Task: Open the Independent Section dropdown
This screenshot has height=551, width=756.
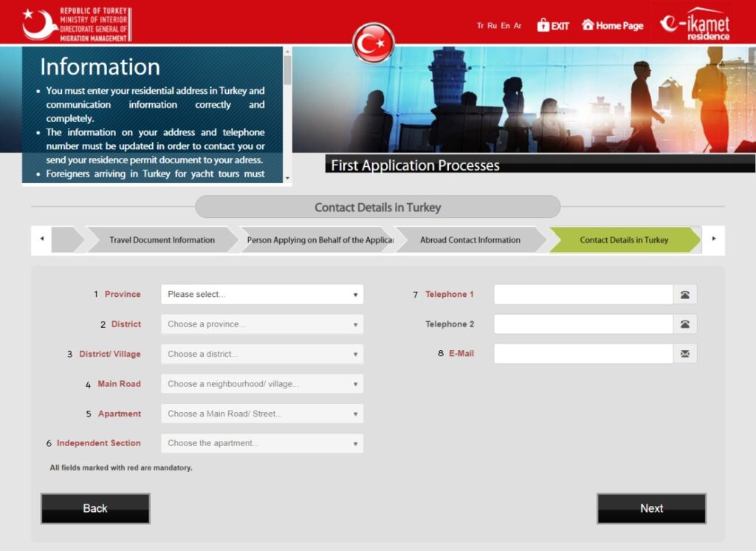Action: [262, 443]
